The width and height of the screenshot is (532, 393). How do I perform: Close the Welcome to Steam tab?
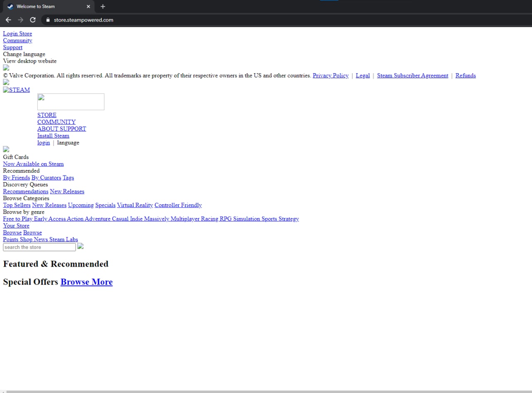click(88, 6)
